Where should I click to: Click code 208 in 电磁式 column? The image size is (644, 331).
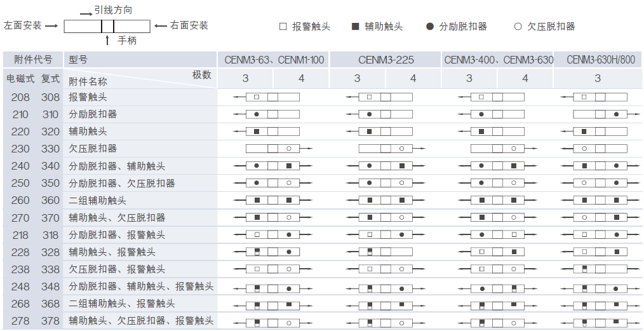pyautogui.click(x=20, y=97)
